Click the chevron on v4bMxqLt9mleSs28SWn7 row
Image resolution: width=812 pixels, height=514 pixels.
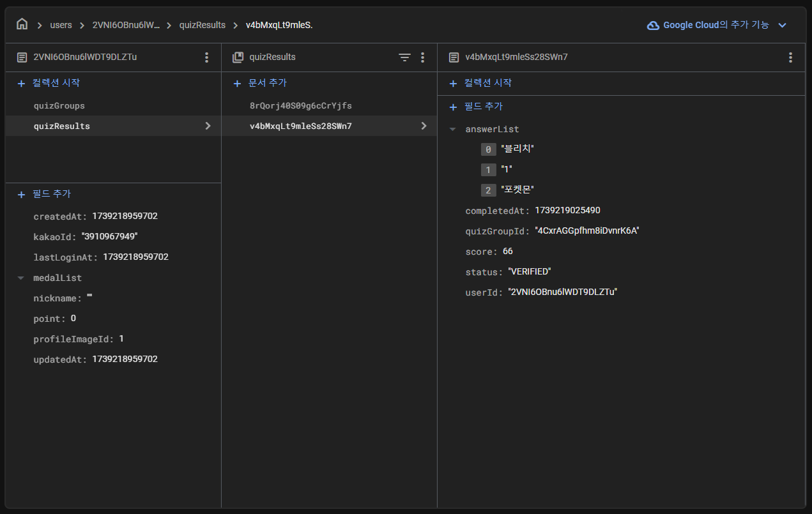click(424, 126)
